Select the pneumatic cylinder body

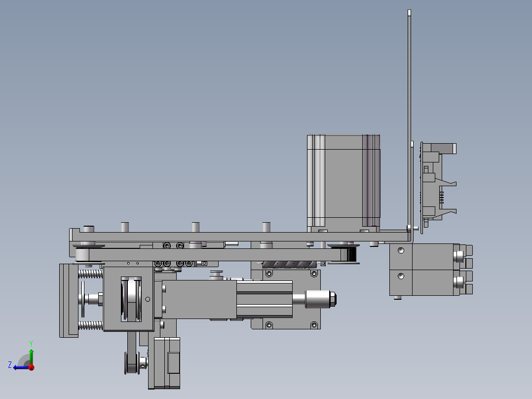[x=227, y=299]
